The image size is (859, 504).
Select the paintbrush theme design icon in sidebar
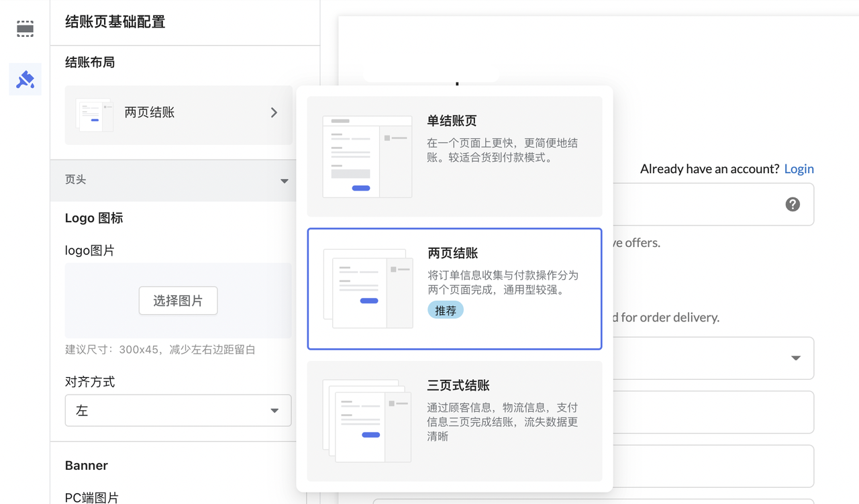point(25,79)
